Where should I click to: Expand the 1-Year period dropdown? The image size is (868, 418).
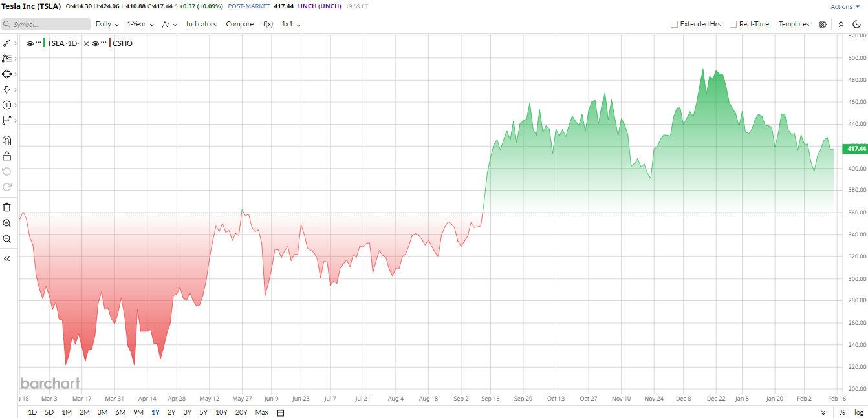pyautogui.click(x=140, y=25)
